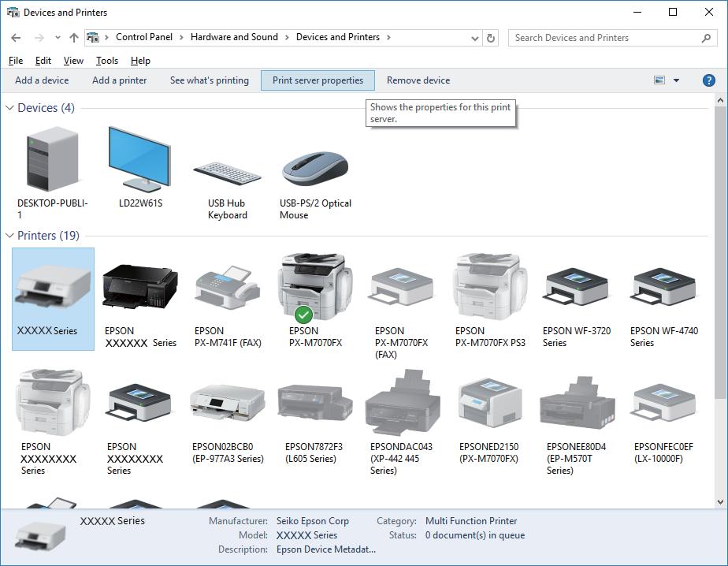Navigate to Control Panel breadcrumb
The height and width of the screenshot is (566, 728).
[x=144, y=37]
